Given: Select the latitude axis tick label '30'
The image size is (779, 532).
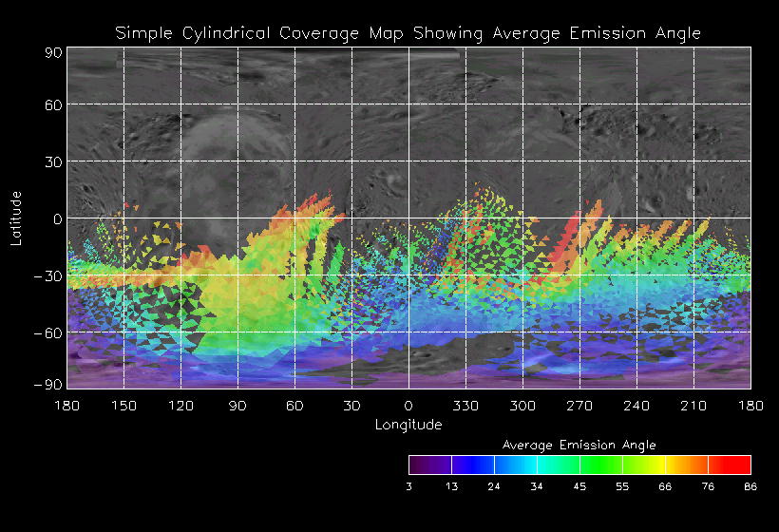Looking at the screenshot, I should (53, 161).
